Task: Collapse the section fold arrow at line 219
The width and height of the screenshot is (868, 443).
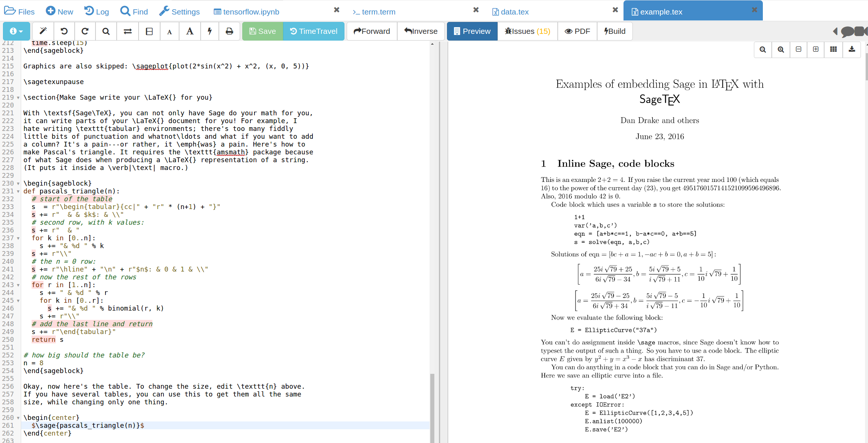Action: (x=18, y=98)
